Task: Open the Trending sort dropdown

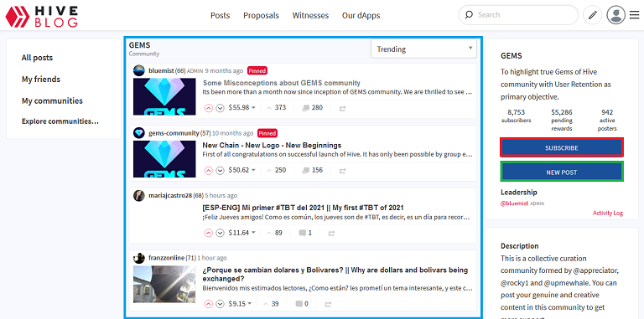Action: [x=423, y=49]
